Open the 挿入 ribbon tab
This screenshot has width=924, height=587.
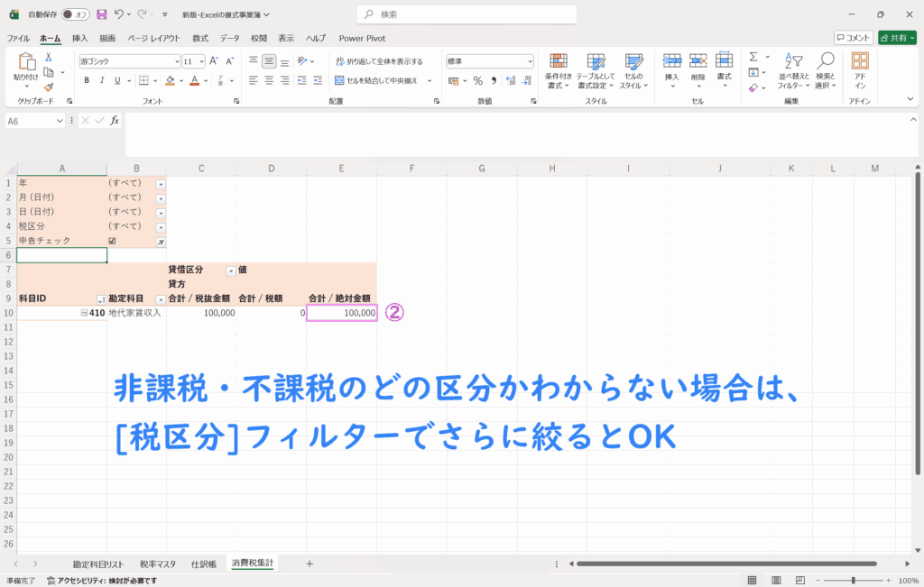click(x=79, y=38)
